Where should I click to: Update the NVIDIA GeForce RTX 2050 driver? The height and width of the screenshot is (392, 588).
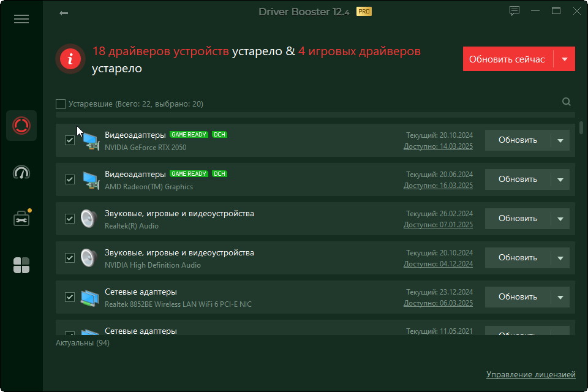[518, 140]
